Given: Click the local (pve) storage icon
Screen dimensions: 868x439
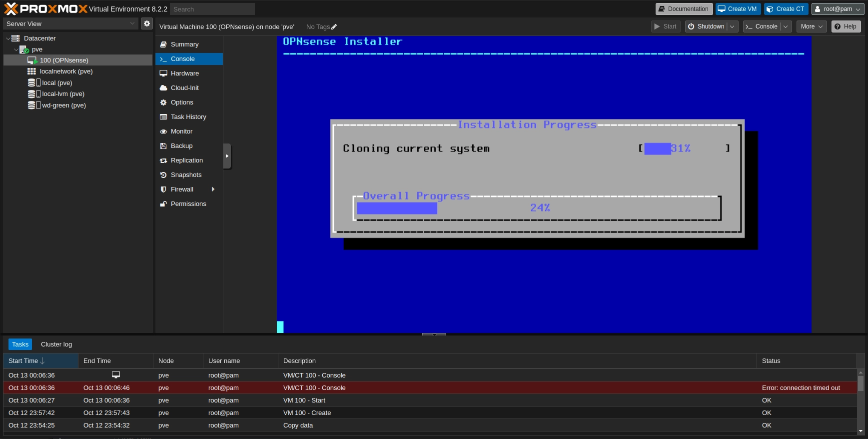Looking at the screenshot, I should click(34, 83).
